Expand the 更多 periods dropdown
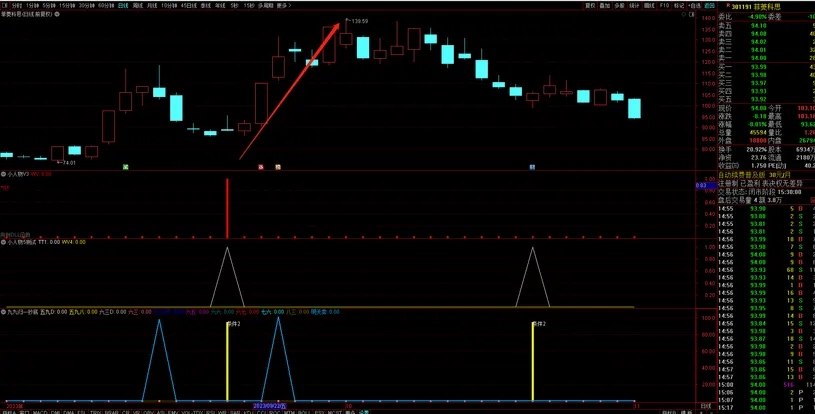This screenshot has height=414, width=815. 283,5
